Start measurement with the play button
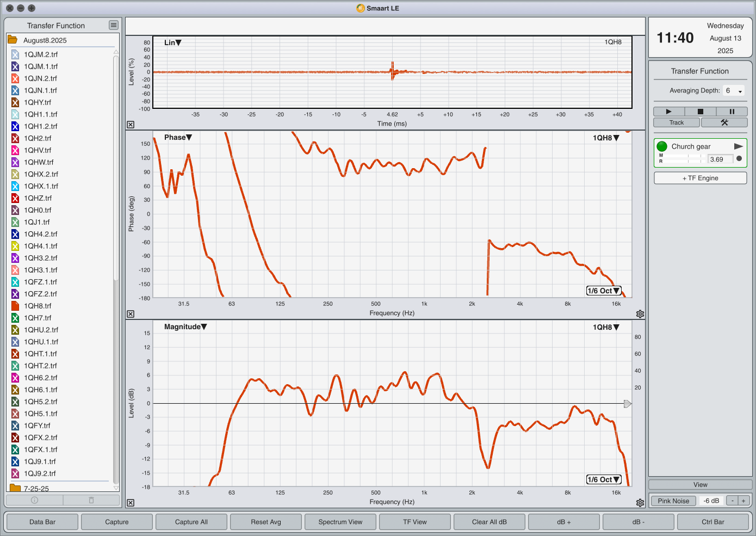Screen dimensions: 756x536 coord(668,111)
